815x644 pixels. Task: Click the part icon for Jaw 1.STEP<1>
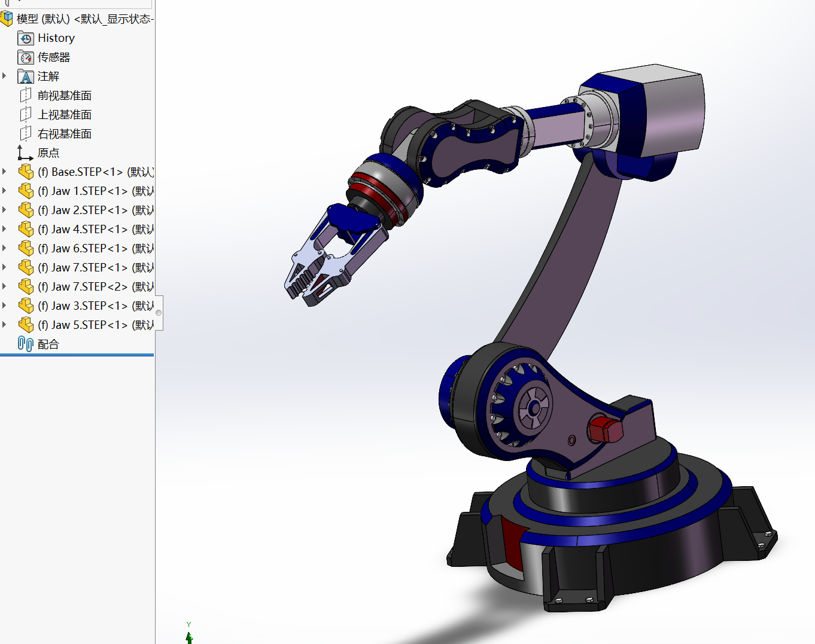click(x=27, y=191)
